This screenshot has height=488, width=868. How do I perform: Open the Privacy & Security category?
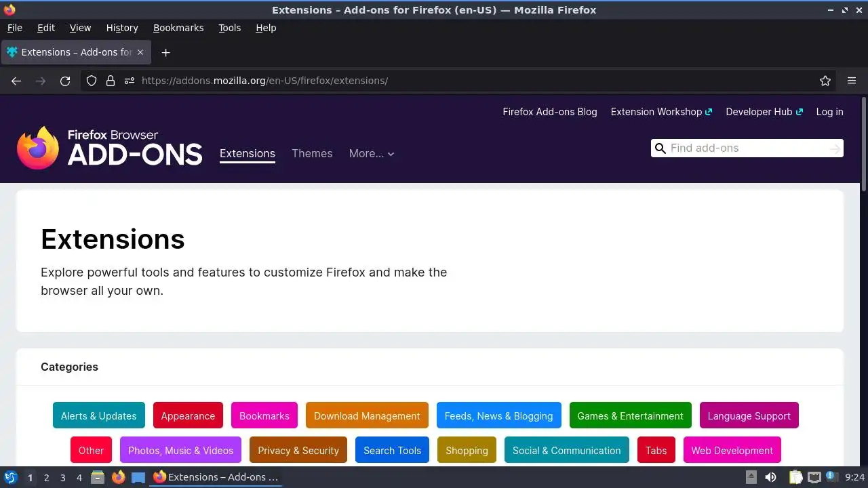click(x=298, y=450)
